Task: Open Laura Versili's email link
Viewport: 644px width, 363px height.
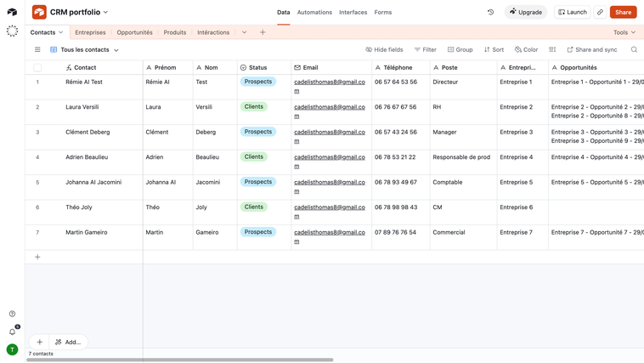Action: click(x=329, y=107)
